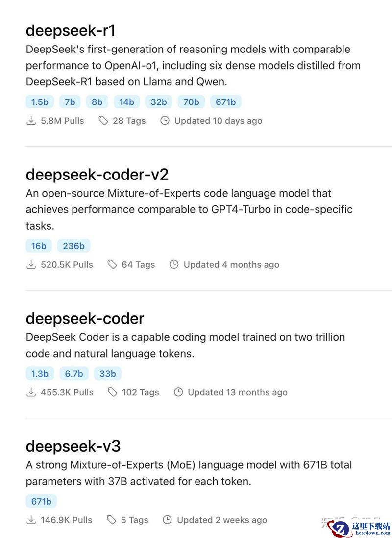Click the tag icon next to 102 Tags
The height and width of the screenshot is (538, 392).
[113, 392]
